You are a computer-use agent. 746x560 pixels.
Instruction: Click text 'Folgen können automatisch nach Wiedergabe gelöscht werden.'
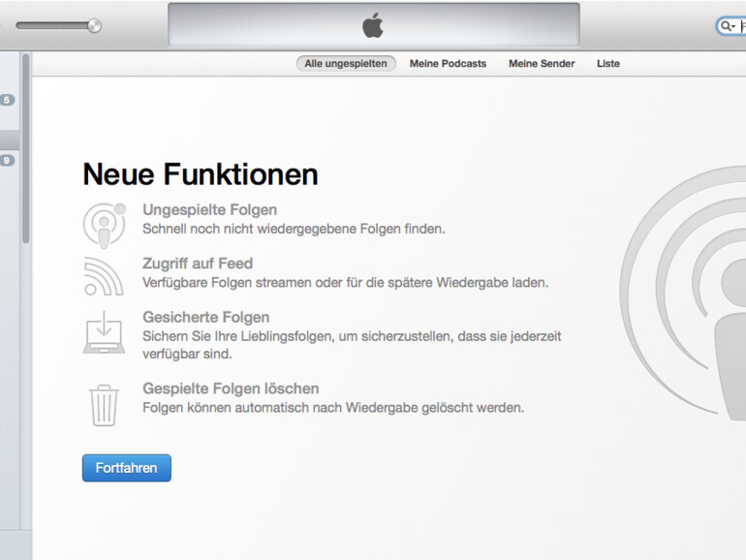tap(333, 408)
